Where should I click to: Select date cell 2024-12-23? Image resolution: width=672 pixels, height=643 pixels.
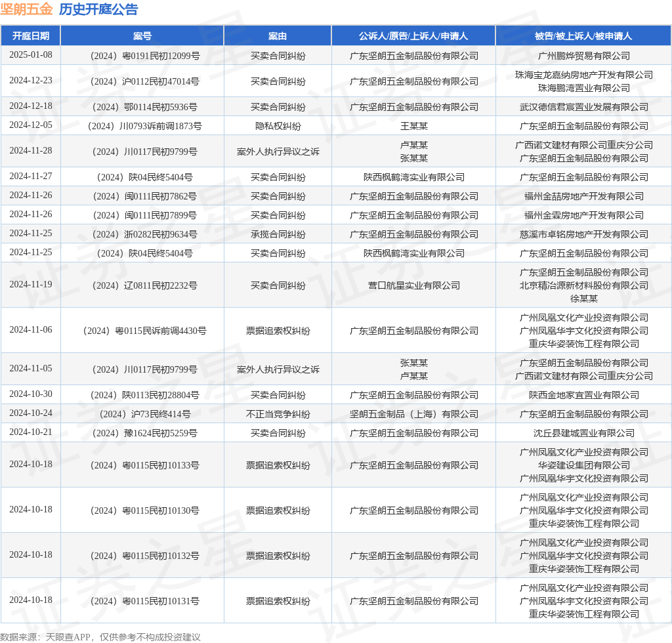point(30,81)
